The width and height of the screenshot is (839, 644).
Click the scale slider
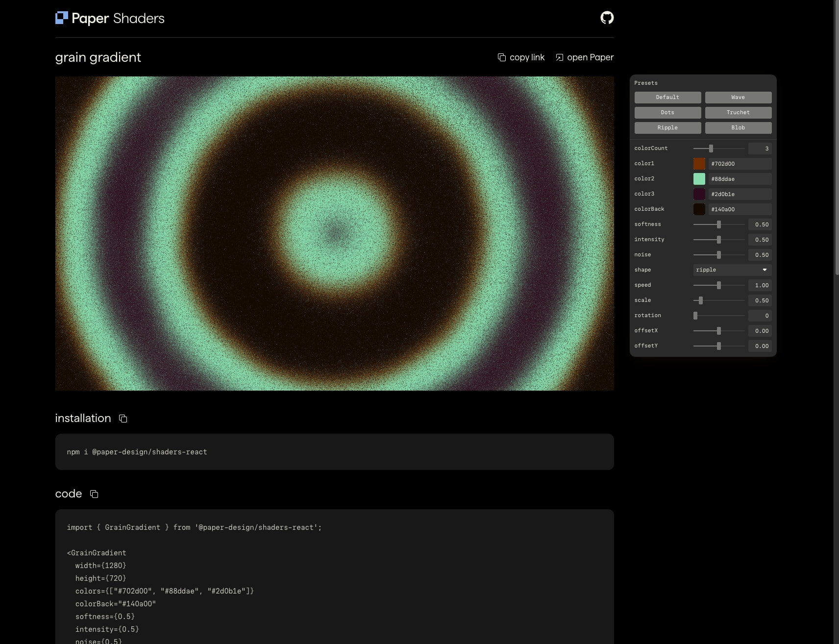tap(719, 300)
